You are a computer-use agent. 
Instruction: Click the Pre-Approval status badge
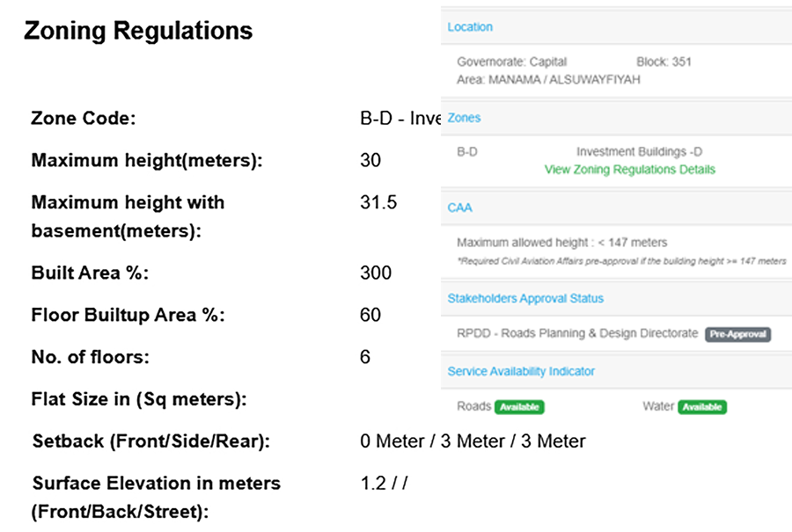[738, 334]
